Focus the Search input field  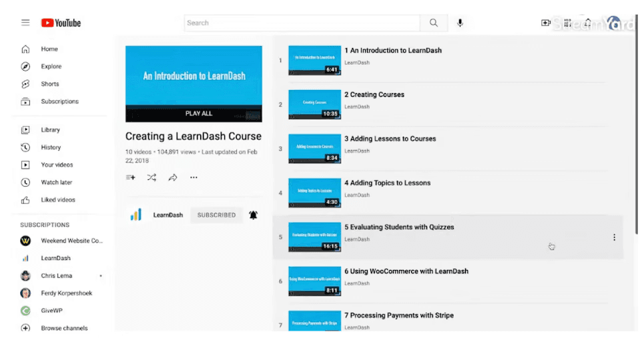point(302,23)
